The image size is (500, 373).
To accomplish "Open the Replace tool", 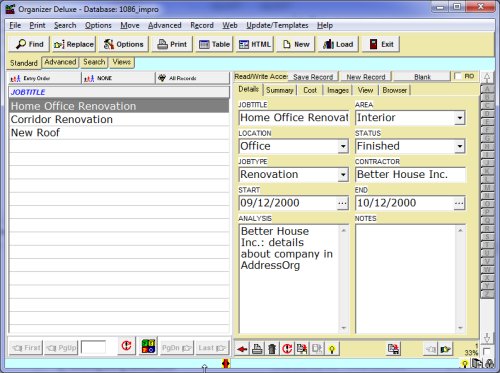I will (x=74, y=44).
